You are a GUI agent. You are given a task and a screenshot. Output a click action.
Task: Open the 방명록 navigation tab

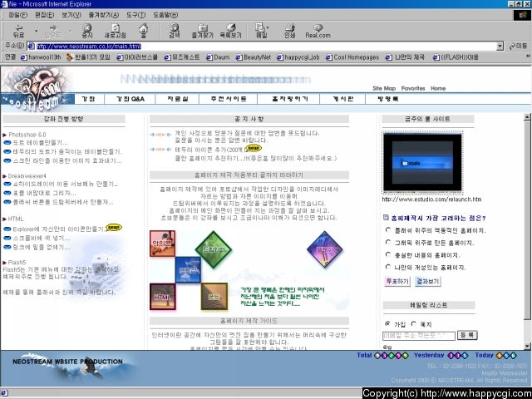coord(388,99)
